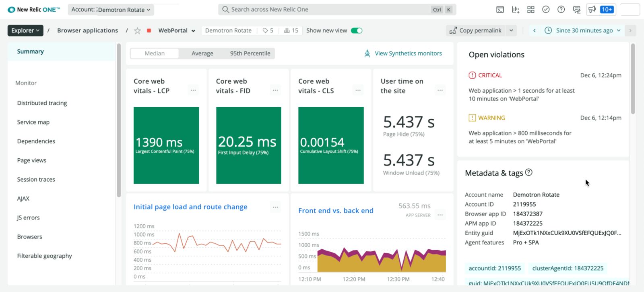Image resolution: width=644 pixels, height=292 pixels.
Task: Open Dependencies in the sidebar
Action: (36, 141)
